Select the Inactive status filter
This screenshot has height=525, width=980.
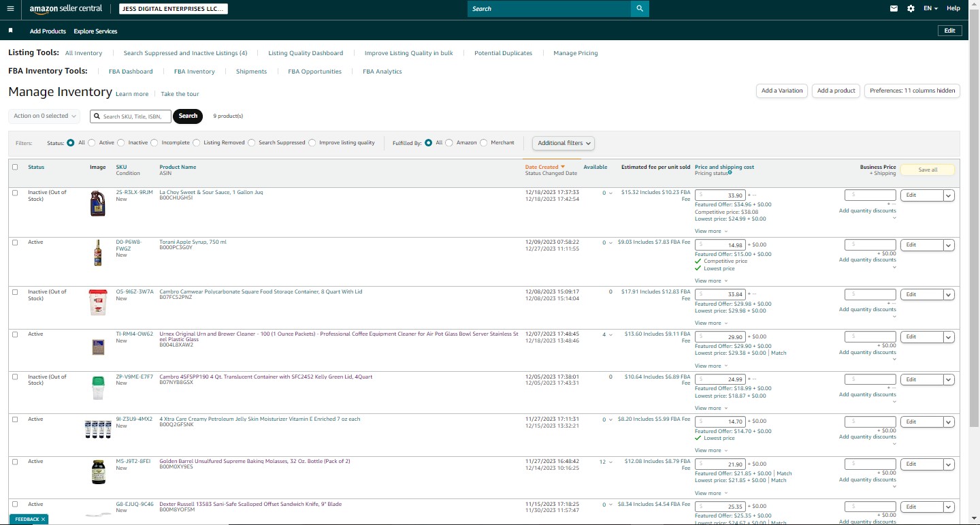click(121, 143)
